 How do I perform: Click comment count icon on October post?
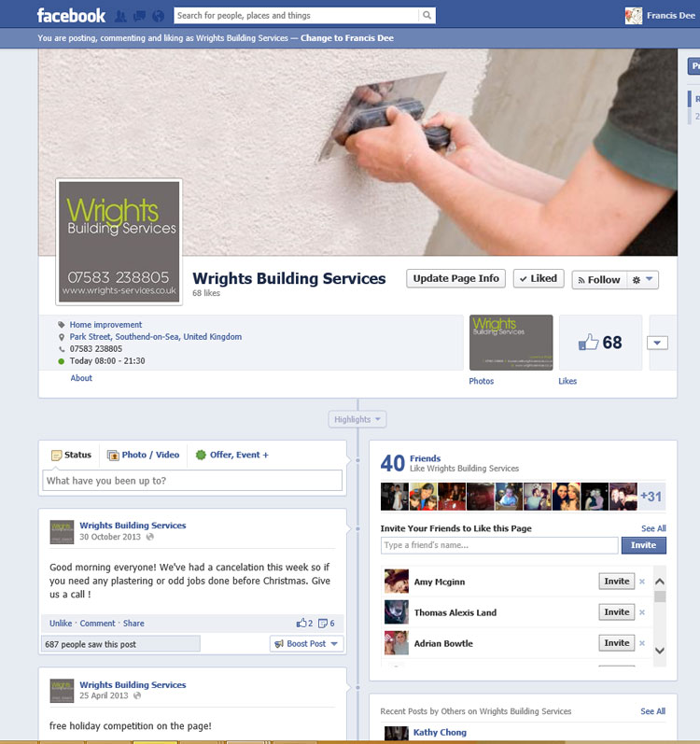(x=323, y=623)
